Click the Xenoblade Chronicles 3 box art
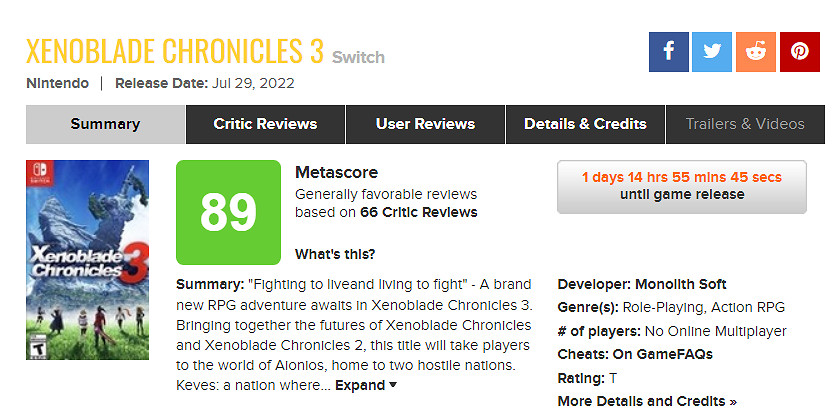The height and width of the screenshot is (408, 838). 87,274
